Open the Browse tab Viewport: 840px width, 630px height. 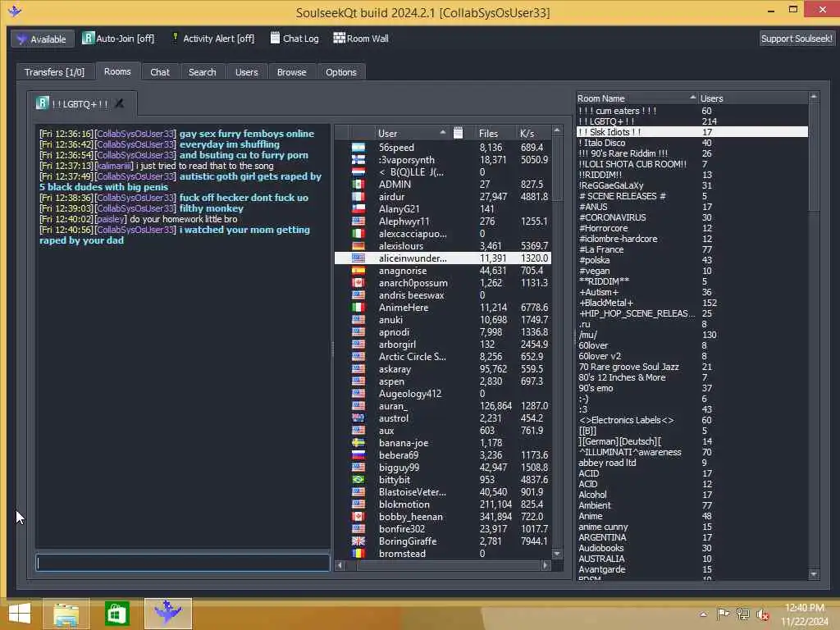click(291, 72)
